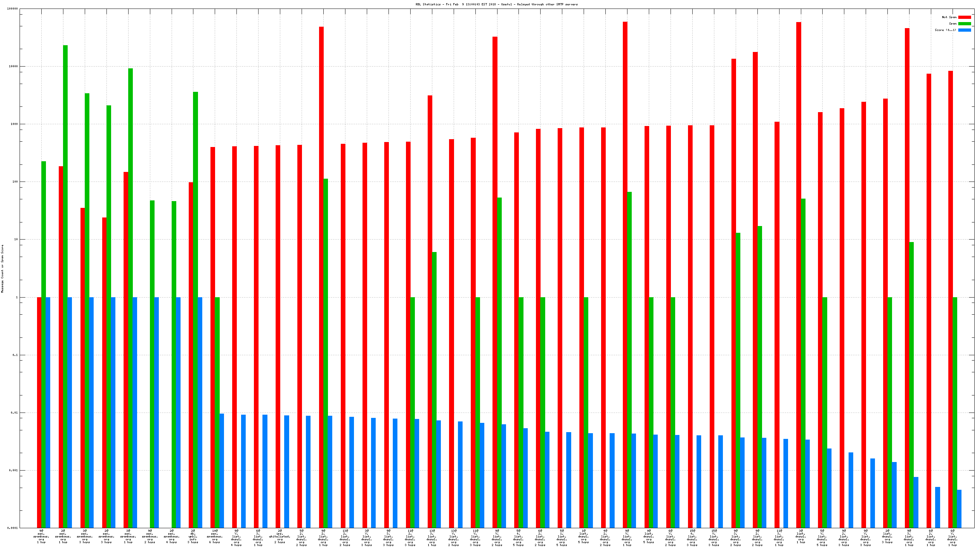Screen dimensions: 980x551
Task: Click the 0.0001 y-axis tick label
Action: 12,528
